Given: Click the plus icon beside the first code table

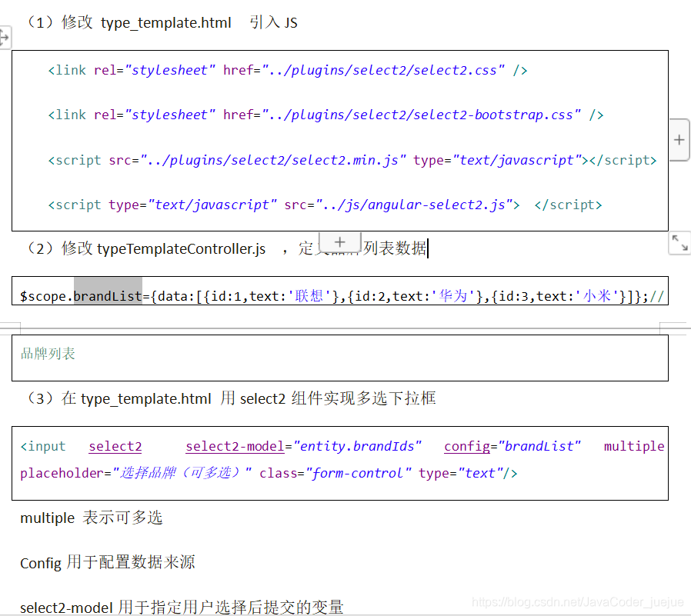Looking at the screenshot, I should [679, 140].
